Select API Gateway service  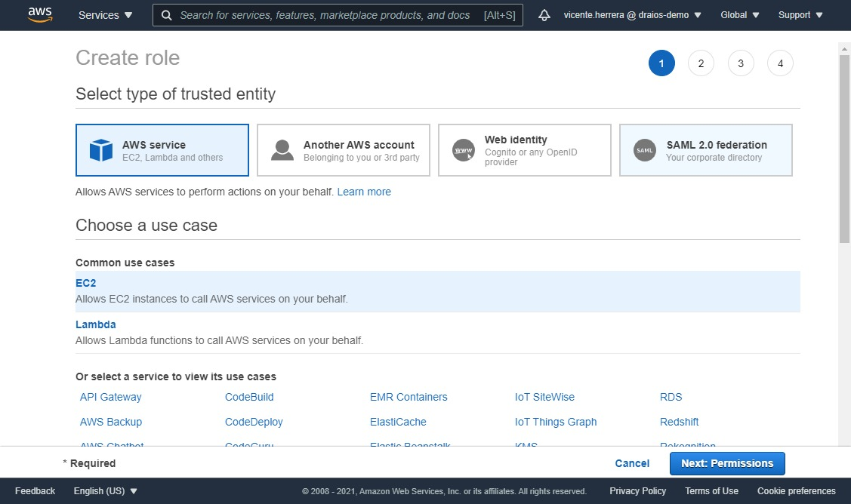pyautogui.click(x=111, y=397)
